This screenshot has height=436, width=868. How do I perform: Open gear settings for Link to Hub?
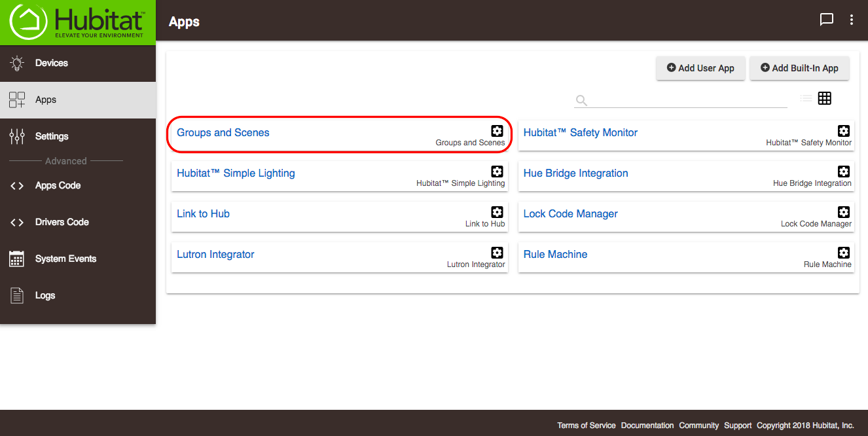(x=497, y=212)
